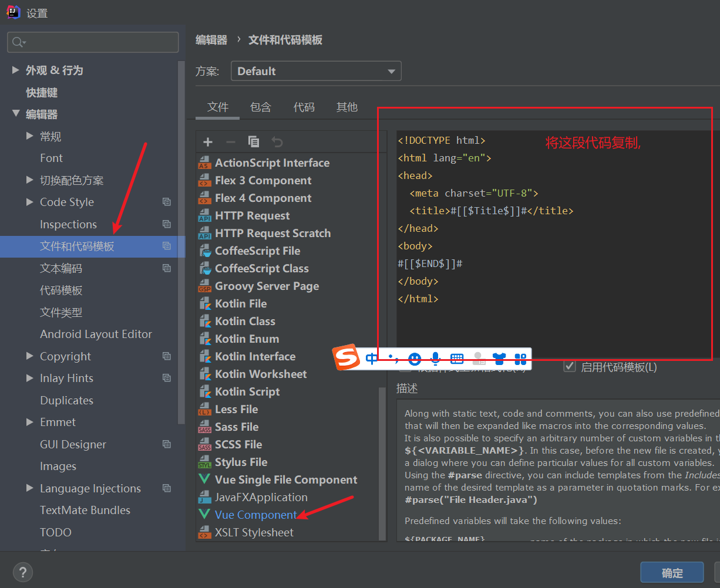Open the Inspections settings page
The height and width of the screenshot is (588, 720).
click(x=68, y=224)
